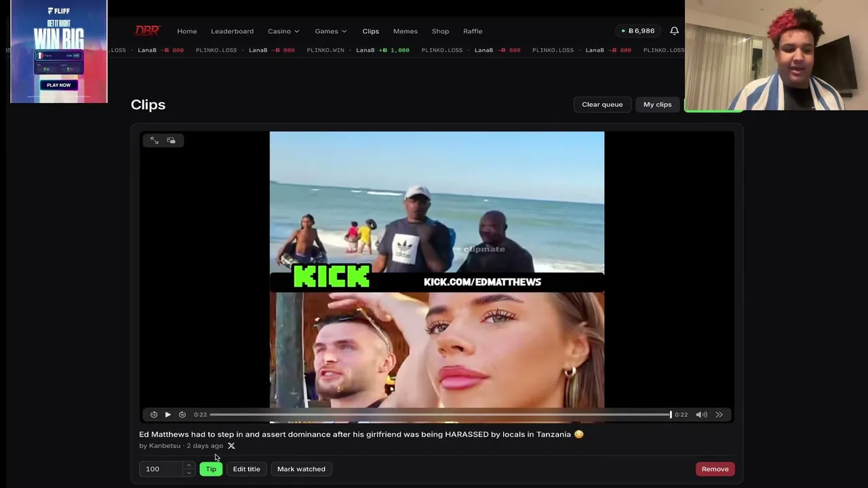This screenshot has width=868, height=488.
Task: Go to the Home page
Action: pyautogui.click(x=187, y=31)
